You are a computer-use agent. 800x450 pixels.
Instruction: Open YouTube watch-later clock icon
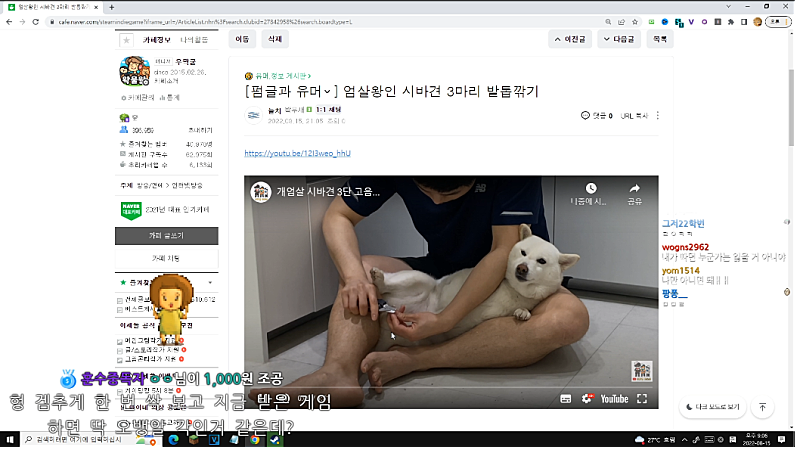click(591, 188)
